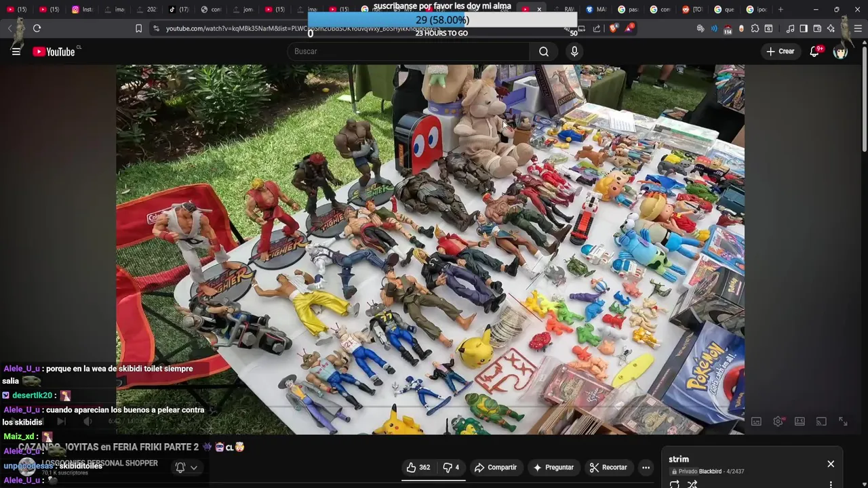Click the Preguntar button
The height and width of the screenshot is (488, 868).
point(553,468)
